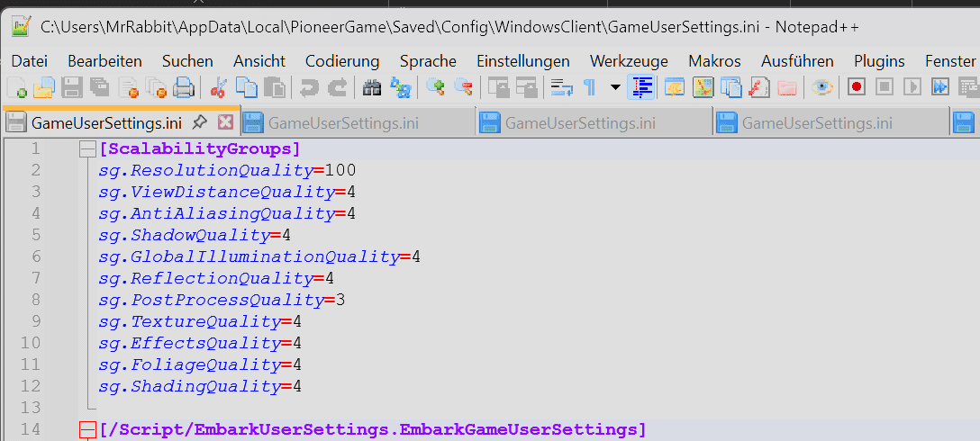Toggle the highlighted indent guide button
The width and height of the screenshot is (980, 441).
coord(642,87)
